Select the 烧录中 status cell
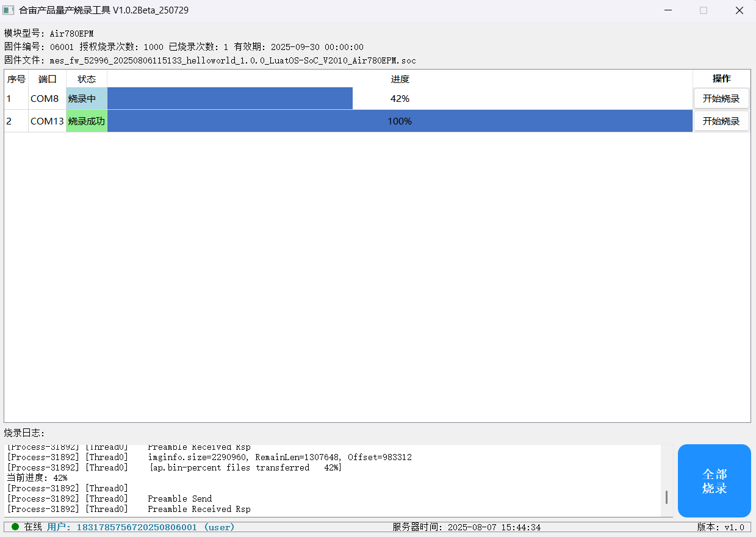 pyautogui.click(x=87, y=98)
